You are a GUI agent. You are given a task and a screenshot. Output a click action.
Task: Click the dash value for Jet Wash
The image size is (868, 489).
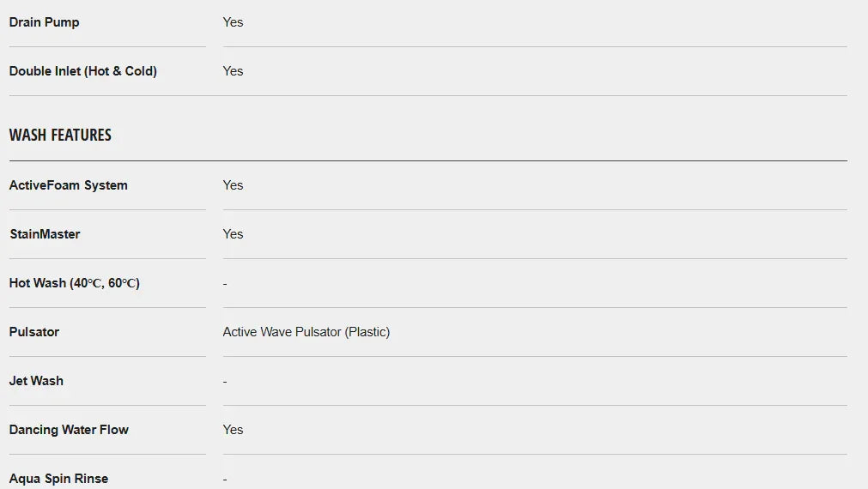tap(225, 382)
